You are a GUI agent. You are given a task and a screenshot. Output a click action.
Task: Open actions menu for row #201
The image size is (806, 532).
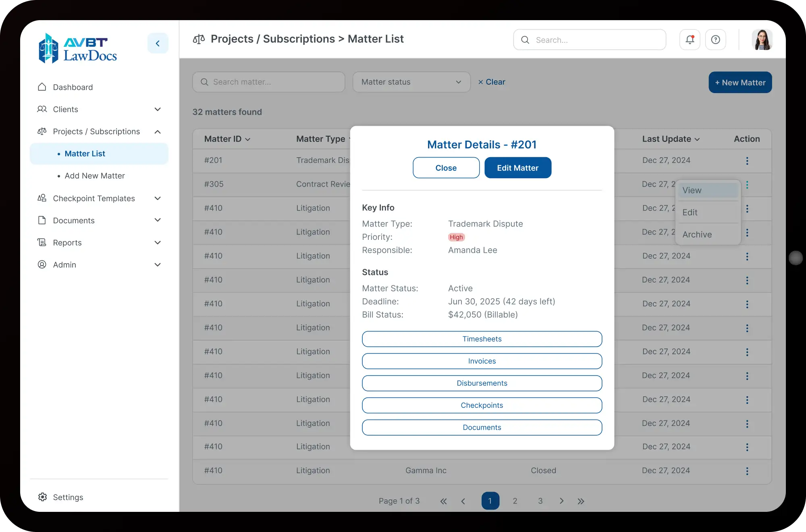coord(747,161)
